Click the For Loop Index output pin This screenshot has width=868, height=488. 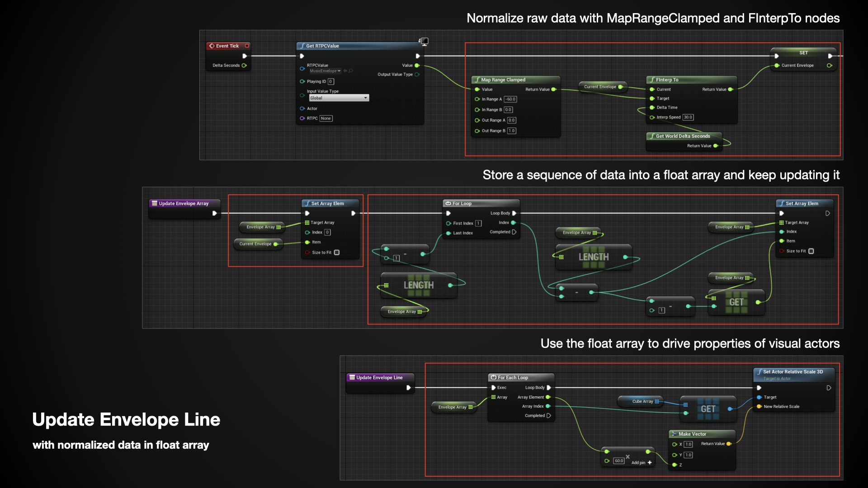click(513, 223)
